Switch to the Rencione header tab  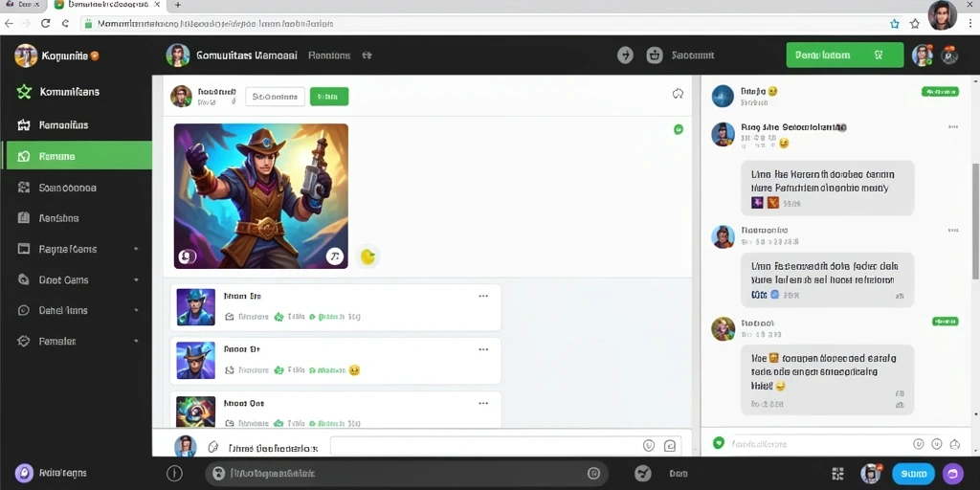tap(329, 55)
